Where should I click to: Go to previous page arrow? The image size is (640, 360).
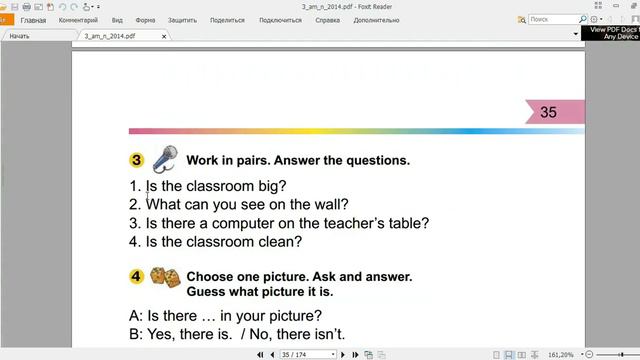click(x=272, y=355)
